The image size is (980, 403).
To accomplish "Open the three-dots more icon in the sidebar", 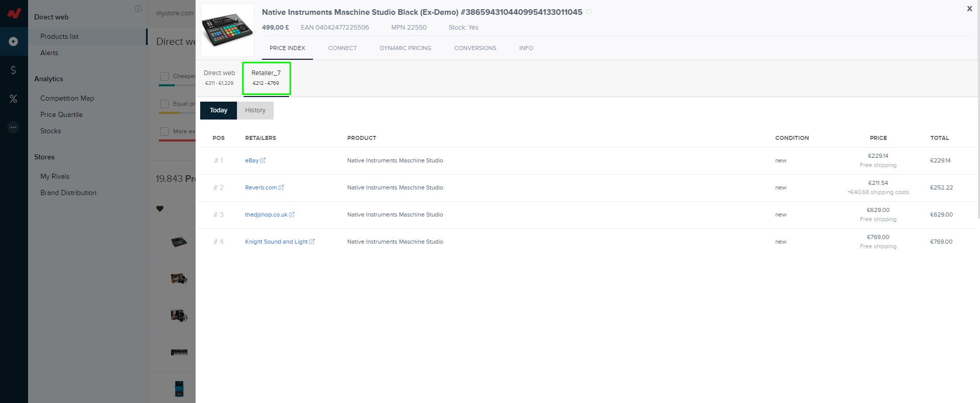I will [x=13, y=127].
